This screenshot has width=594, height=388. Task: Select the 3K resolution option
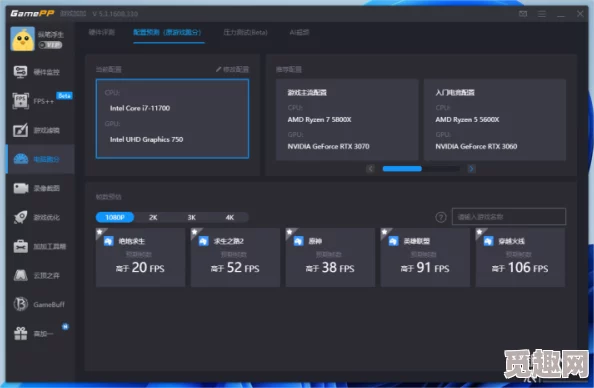192,217
